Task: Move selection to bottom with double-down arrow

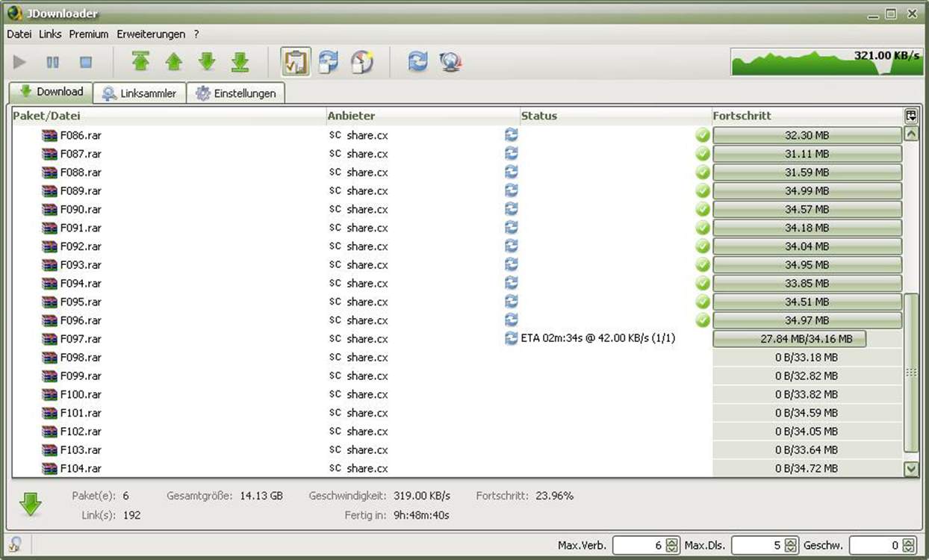Action: (x=240, y=62)
